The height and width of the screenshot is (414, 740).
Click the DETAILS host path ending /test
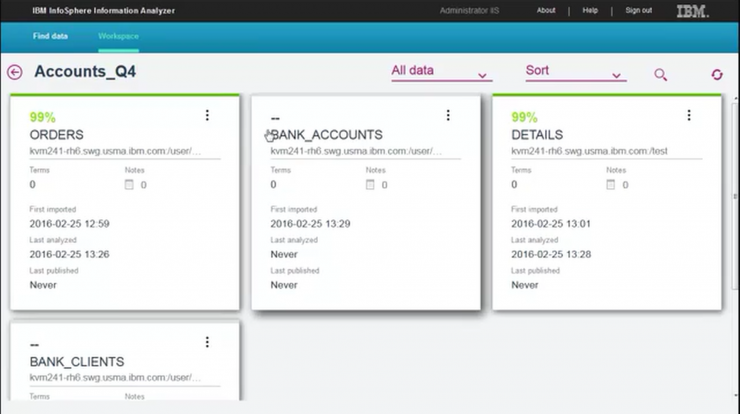(589, 151)
